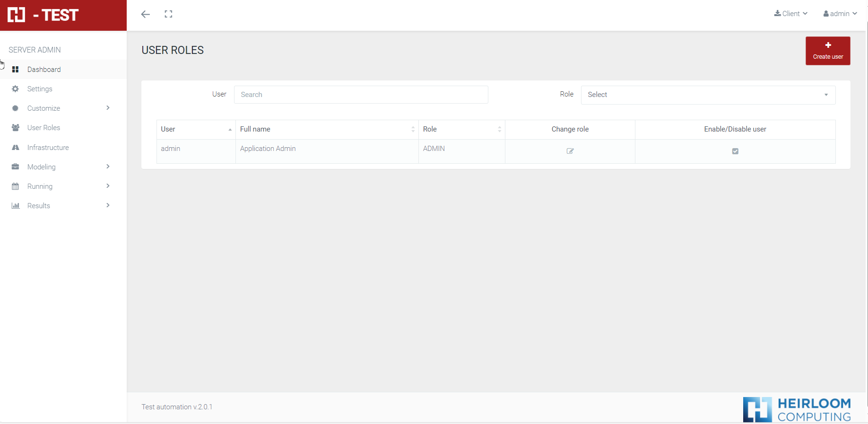Click the Heirloom logo in red header
The width and height of the screenshot is (868, 424).
[17, 15]
